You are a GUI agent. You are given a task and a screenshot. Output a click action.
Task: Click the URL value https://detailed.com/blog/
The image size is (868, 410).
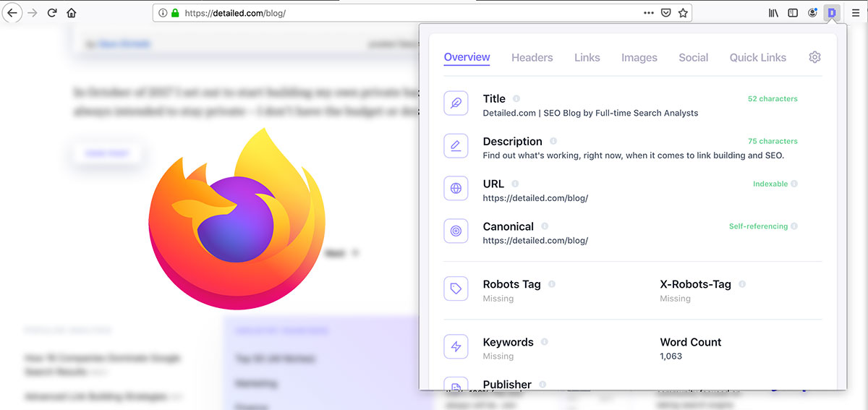[x=535, y=198]
